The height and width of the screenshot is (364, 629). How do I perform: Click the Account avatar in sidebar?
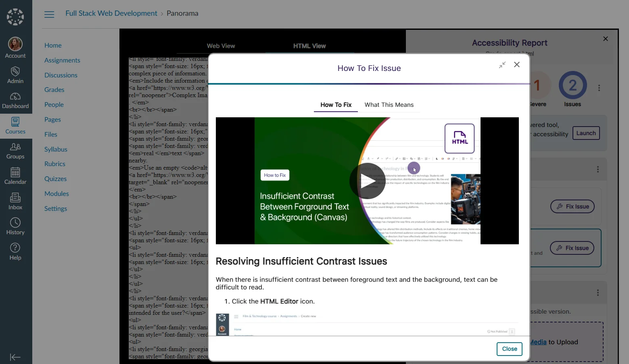point(15,44)
